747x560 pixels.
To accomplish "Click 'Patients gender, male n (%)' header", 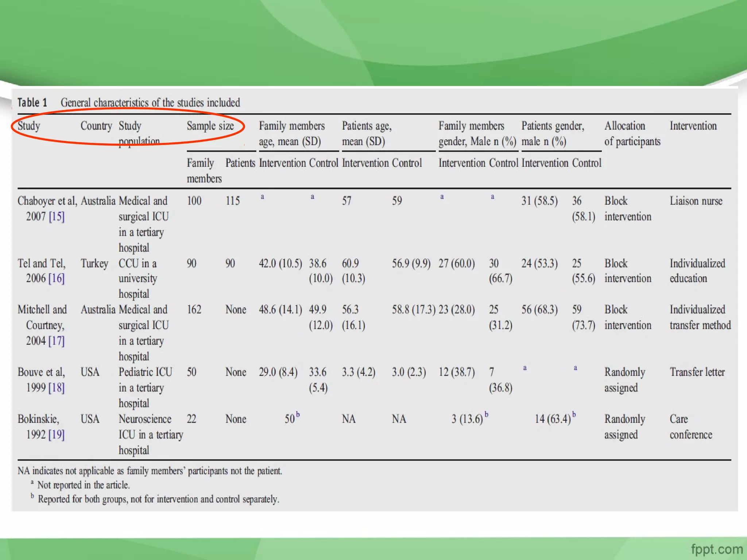I will (x=552, y=133).
